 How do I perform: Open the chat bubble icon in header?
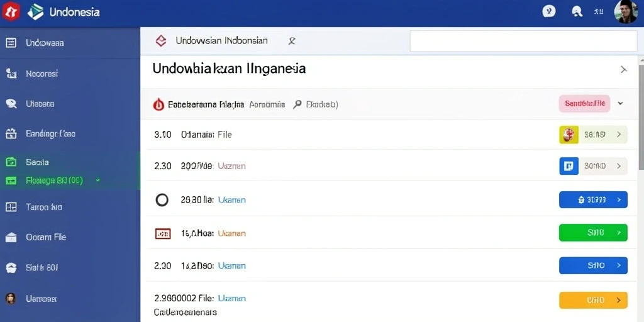click(x=549, y=11)
